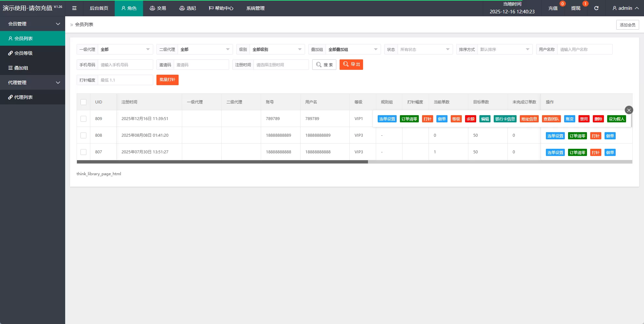Click the orange export button
This screenshot has width=644, height=324.
(351, 65)
